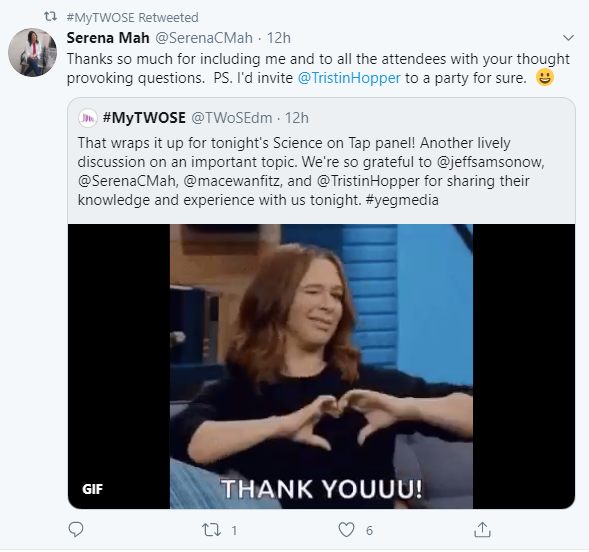
Task: Click the Serena Mah display name
Action: pyautogui.click(x=108, y=38)
